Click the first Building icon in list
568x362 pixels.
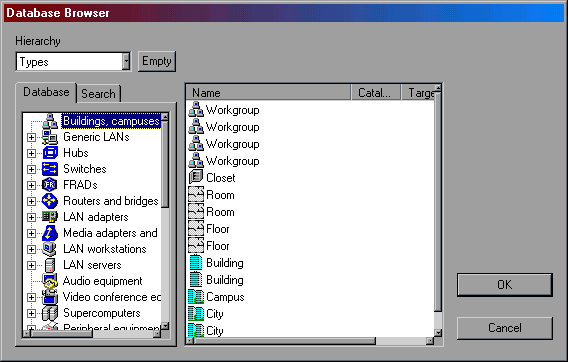tap(196, 263)
